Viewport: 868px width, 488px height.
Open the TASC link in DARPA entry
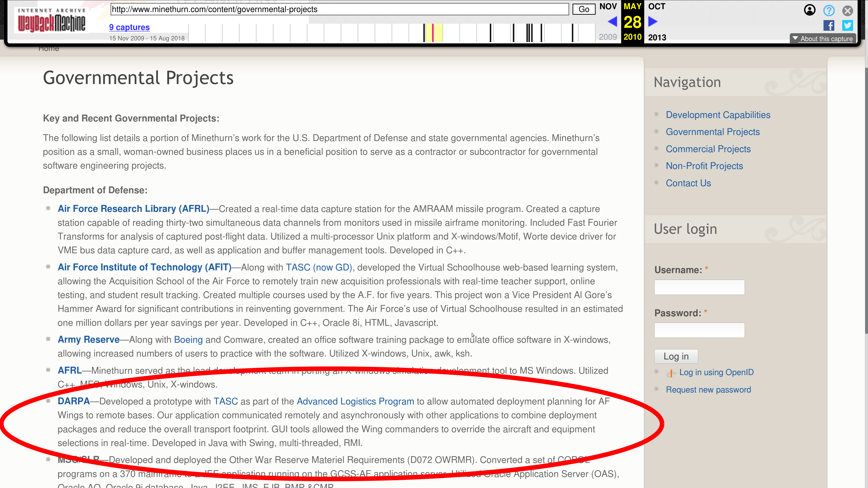[226, 401]
